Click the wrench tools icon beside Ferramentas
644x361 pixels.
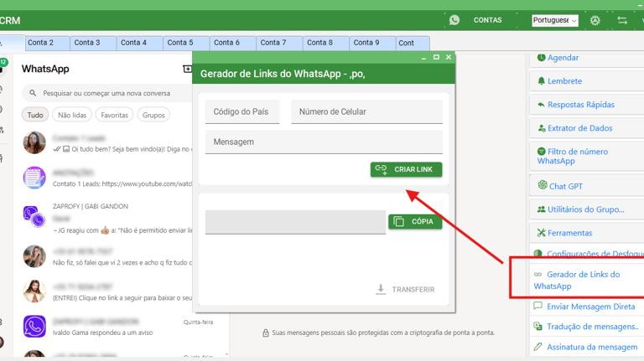click(x=542, y=233)
